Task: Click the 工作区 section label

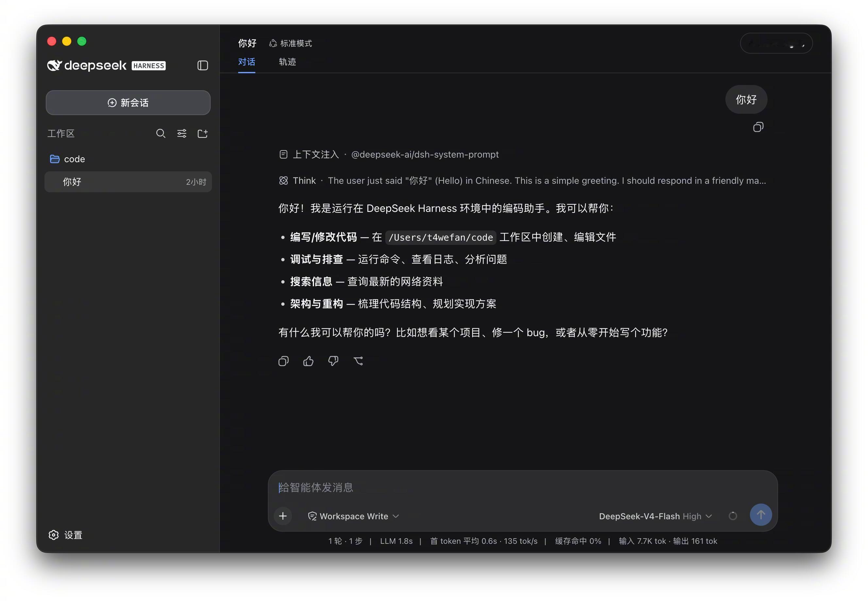Action: 61,133
